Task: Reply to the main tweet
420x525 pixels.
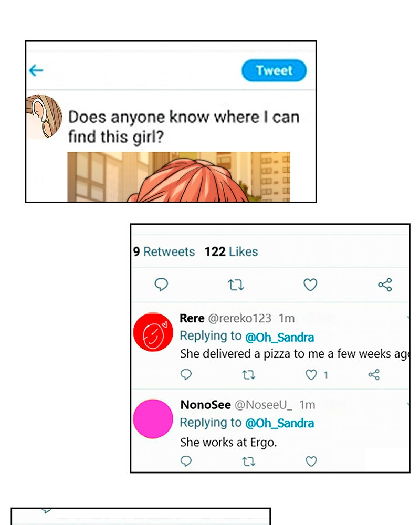Action: tap(161, 285)
